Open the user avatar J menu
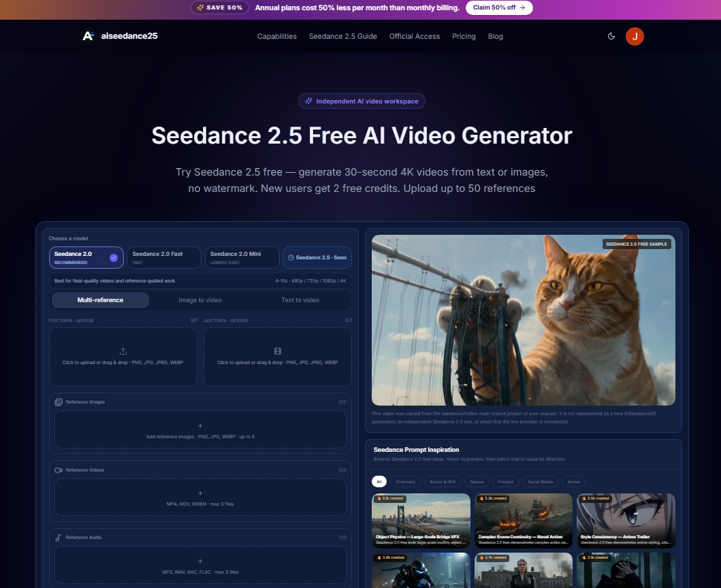Viewport: 721px width, 588px height. [x=635, y=36]
